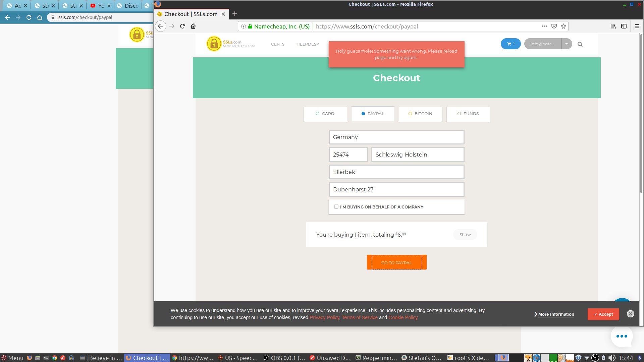Bookmark page with the star icon

[563, 26]
